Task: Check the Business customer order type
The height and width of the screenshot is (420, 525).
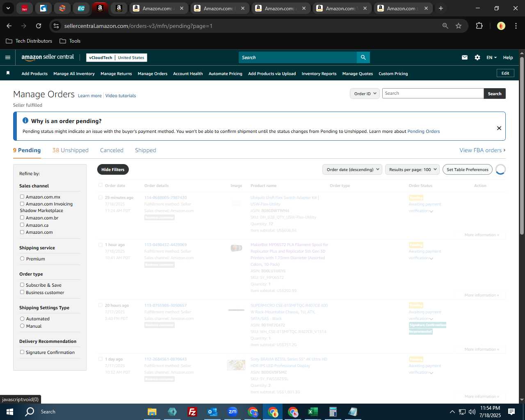Action: [22, 292]
